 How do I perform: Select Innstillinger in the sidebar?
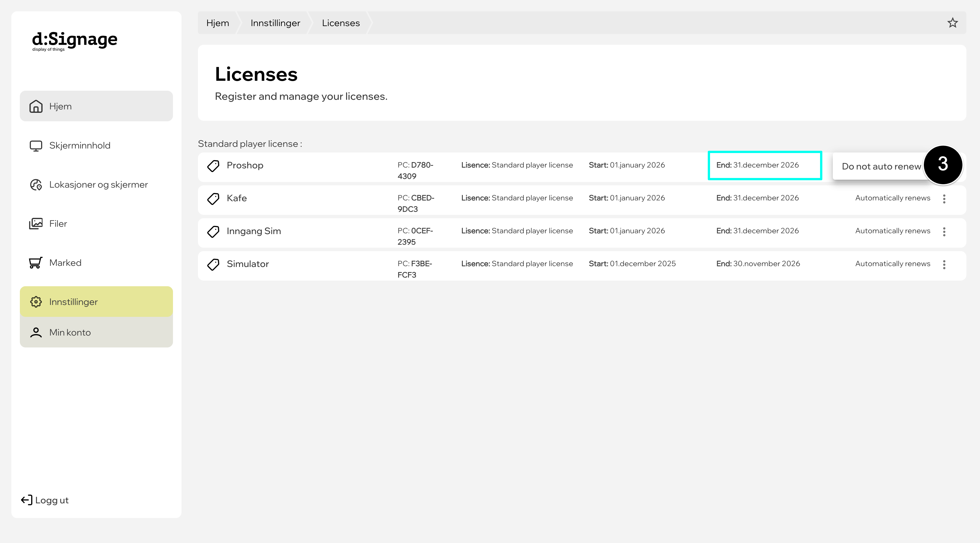(96, 302)
